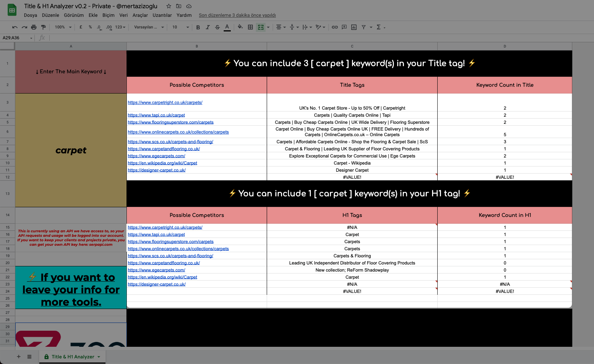Open text wrapping dropdown
This screenshot has height=364, width=594.
tap(307, 27)
